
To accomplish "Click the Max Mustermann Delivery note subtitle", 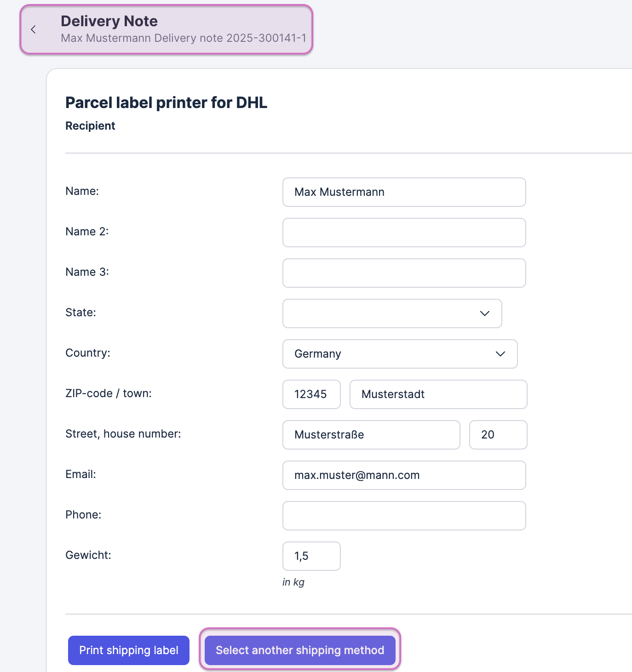I will [x=184, y=38].
